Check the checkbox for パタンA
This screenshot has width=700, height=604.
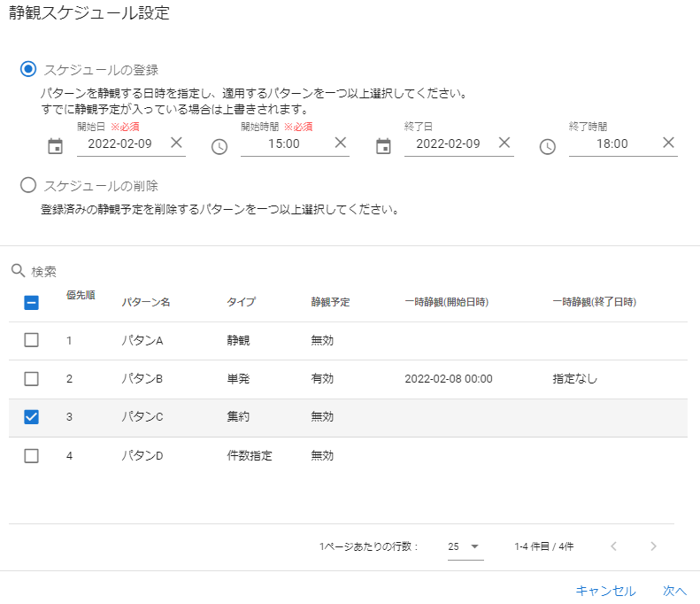point(31,340)
